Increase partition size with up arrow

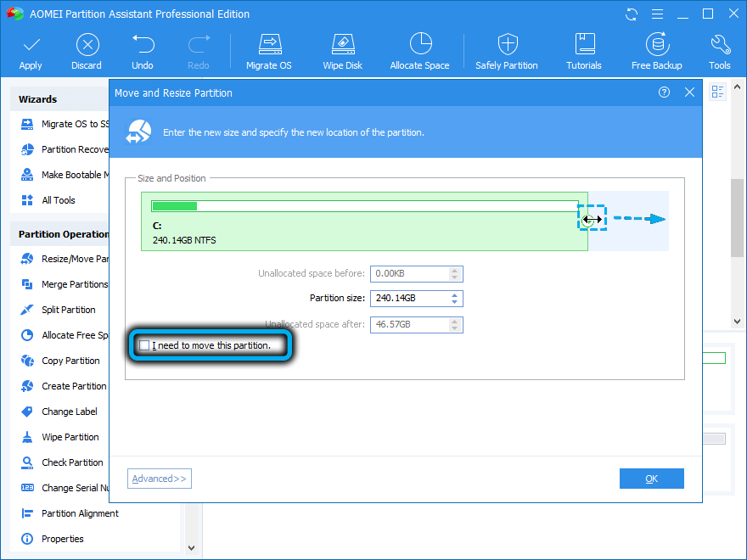click(x=455, y=294)
